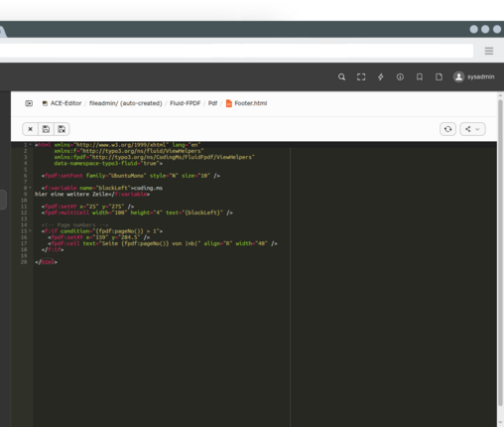
Task: Go to the Pdf breadcrumb folder
Action: pyautogui.click(x=212, y=103)
